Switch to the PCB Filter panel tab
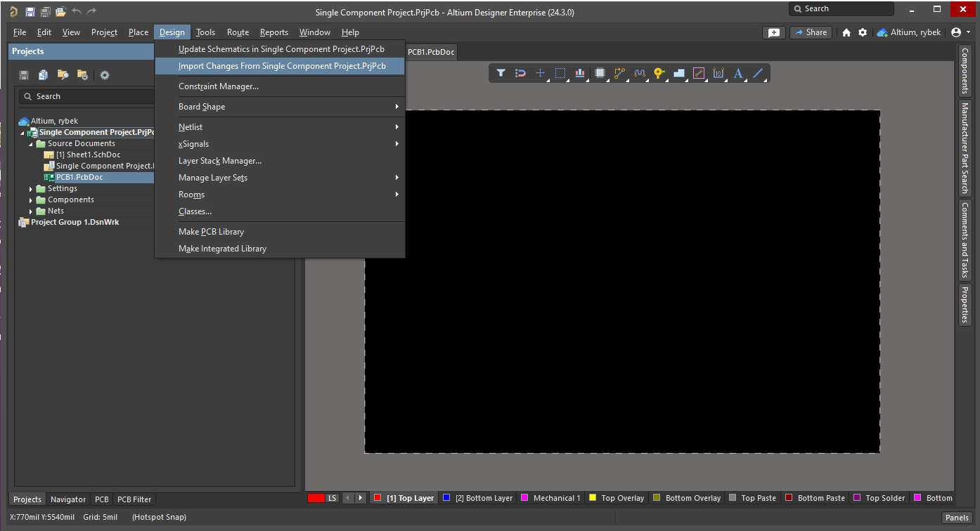Screen dimensions: 980x531 [x=134, y=499]
